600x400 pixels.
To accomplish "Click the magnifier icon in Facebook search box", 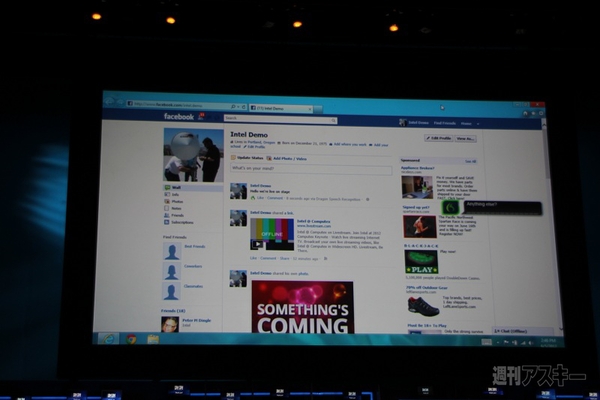I will click(x=333, y=120).
